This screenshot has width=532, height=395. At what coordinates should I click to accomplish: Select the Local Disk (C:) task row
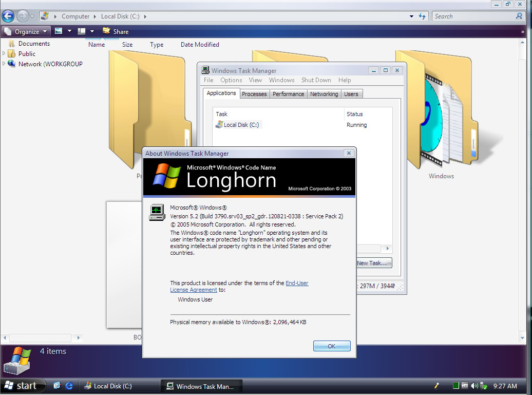(239, 125)
